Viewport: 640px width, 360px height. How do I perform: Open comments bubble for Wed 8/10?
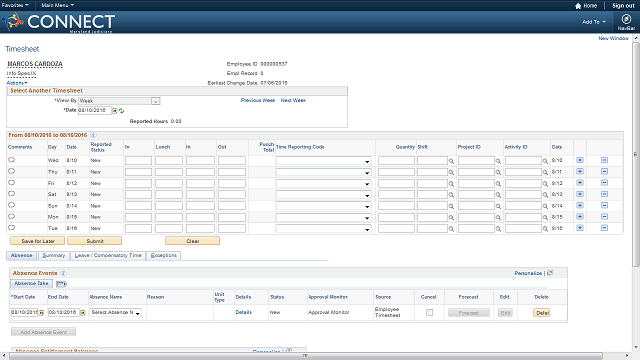tap(11, 160)
